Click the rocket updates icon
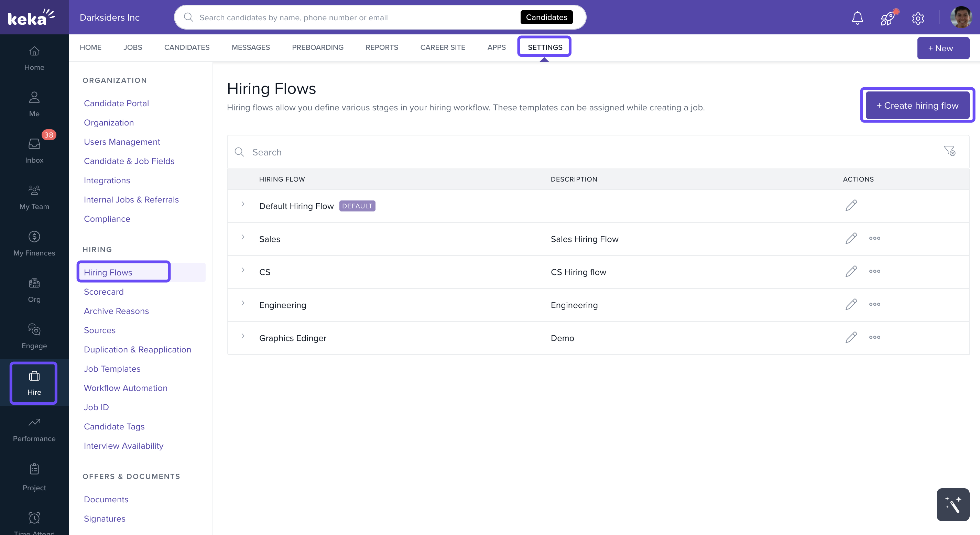This screenshot has width=980, height=535. (x=888, y=18)
